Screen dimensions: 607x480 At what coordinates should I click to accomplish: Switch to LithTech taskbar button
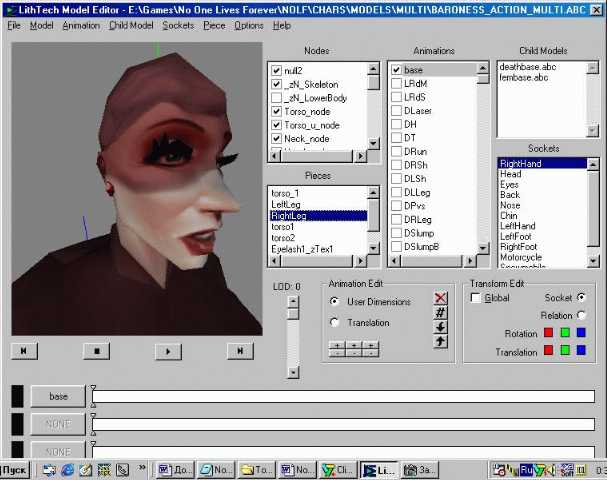[x=379, y=470]
